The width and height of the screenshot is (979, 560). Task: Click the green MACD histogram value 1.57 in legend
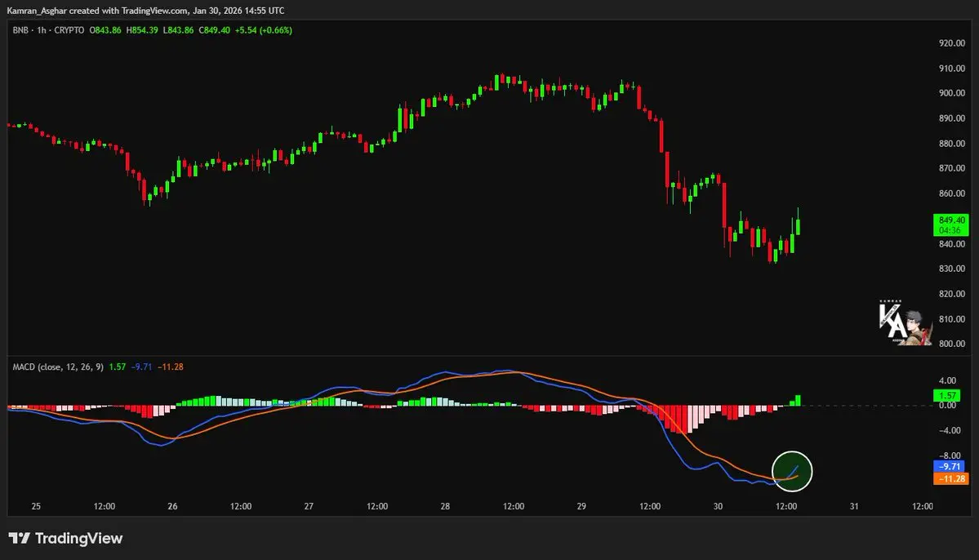coord(118,367)
